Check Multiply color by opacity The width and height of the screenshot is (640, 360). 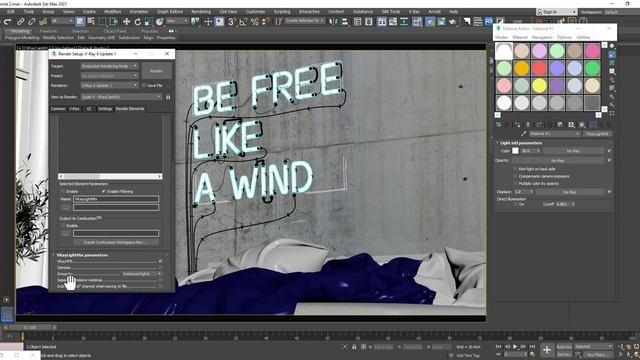pos(516,183)
